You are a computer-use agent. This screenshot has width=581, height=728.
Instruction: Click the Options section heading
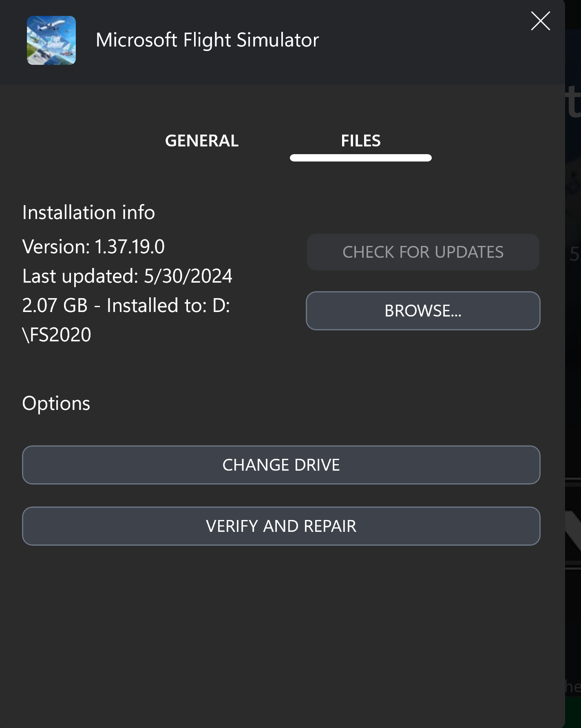(x=56, y=403)
